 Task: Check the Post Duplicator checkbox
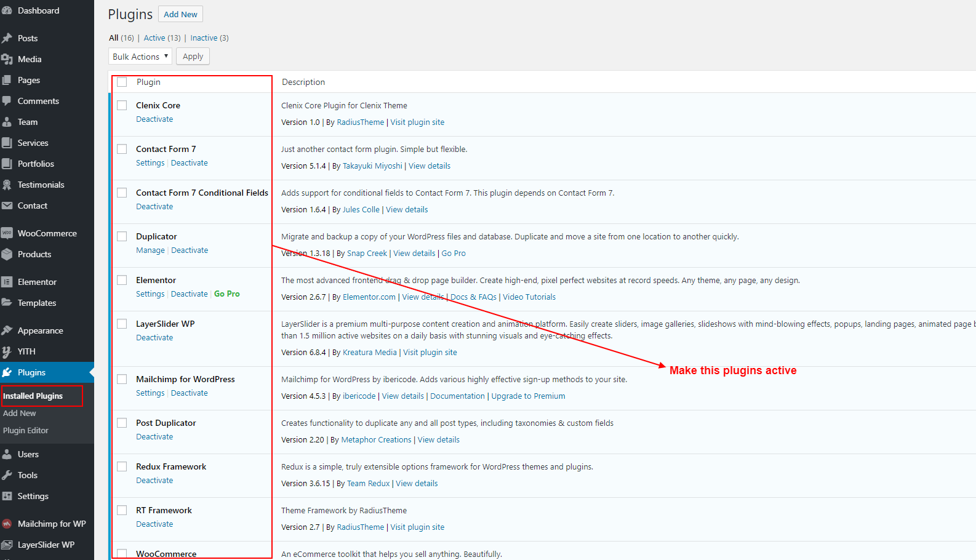point(122,423)
